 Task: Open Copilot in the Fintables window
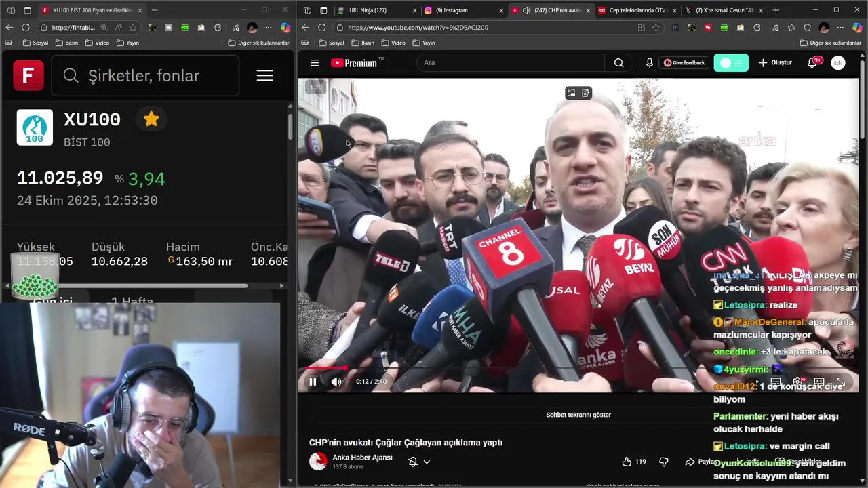point(285,27)
